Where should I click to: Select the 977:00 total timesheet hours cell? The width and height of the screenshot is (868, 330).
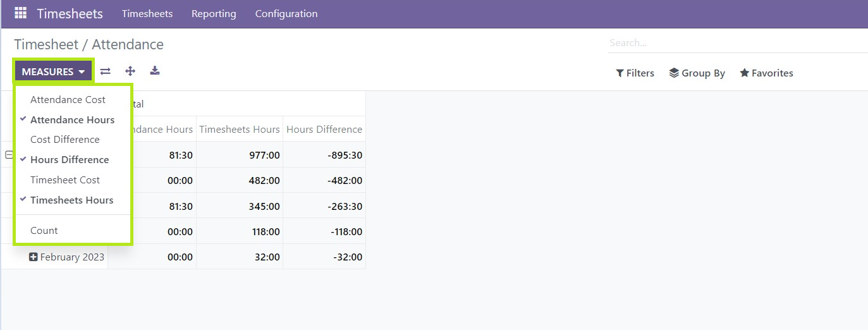(240, 155)
